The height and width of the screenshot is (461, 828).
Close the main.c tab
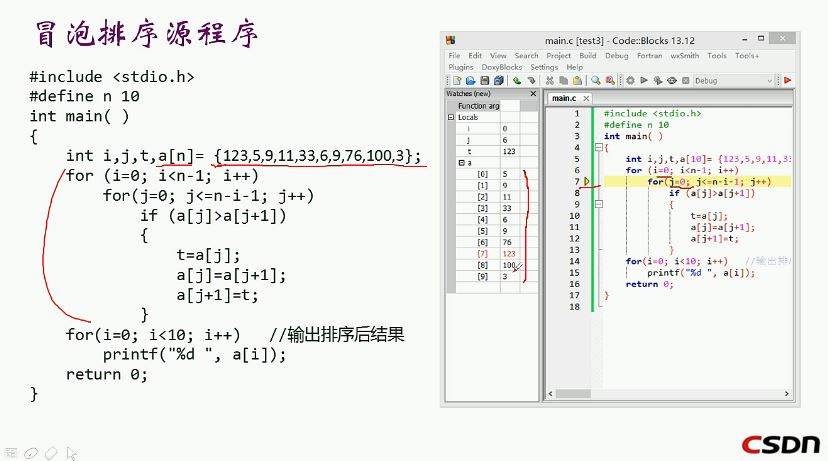[x=586, y=98]
